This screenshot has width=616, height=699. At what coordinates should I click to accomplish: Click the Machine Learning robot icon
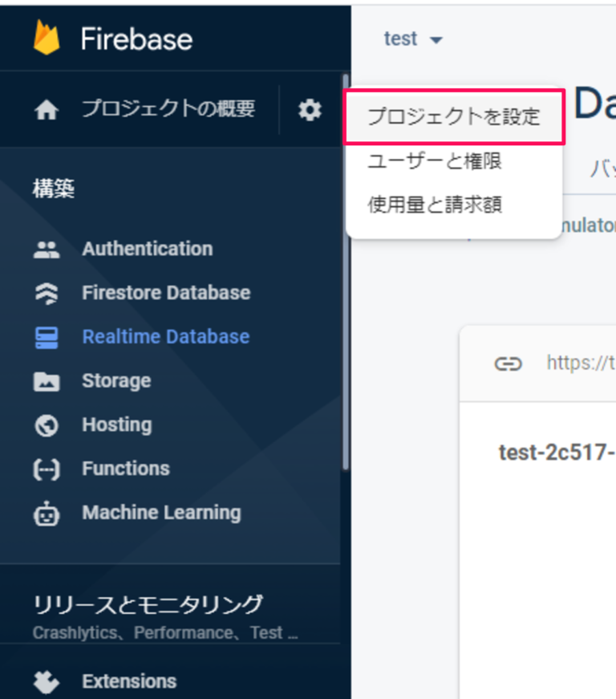47,514
